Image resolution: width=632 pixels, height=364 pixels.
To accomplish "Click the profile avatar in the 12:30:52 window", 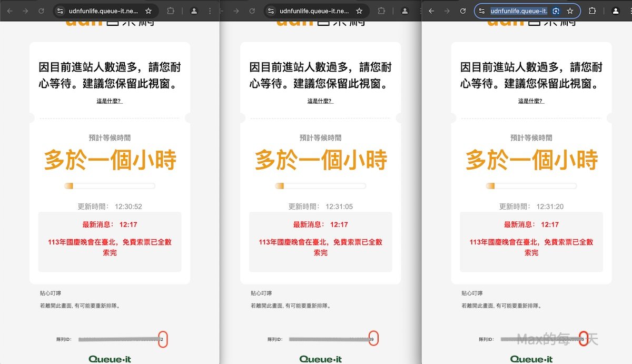I will click(194, 11).
